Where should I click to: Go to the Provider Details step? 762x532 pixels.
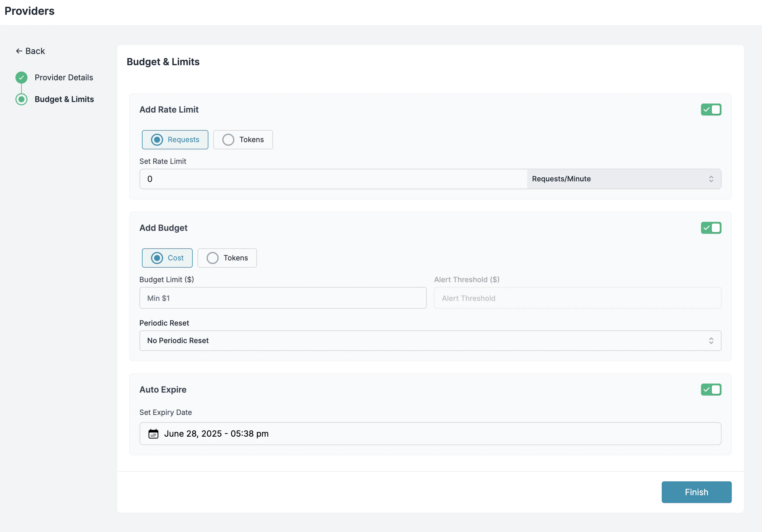point(64,77)
